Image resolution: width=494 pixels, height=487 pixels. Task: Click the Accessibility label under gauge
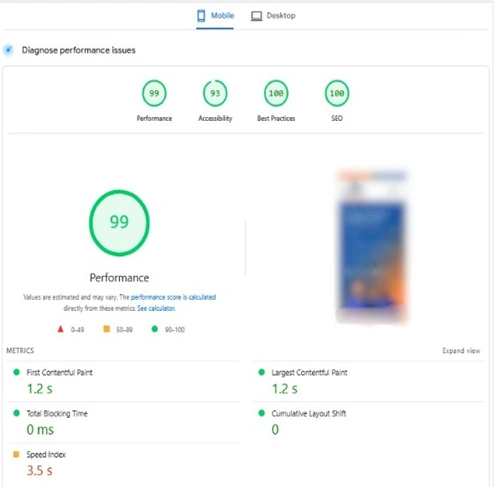pos(215,118)
